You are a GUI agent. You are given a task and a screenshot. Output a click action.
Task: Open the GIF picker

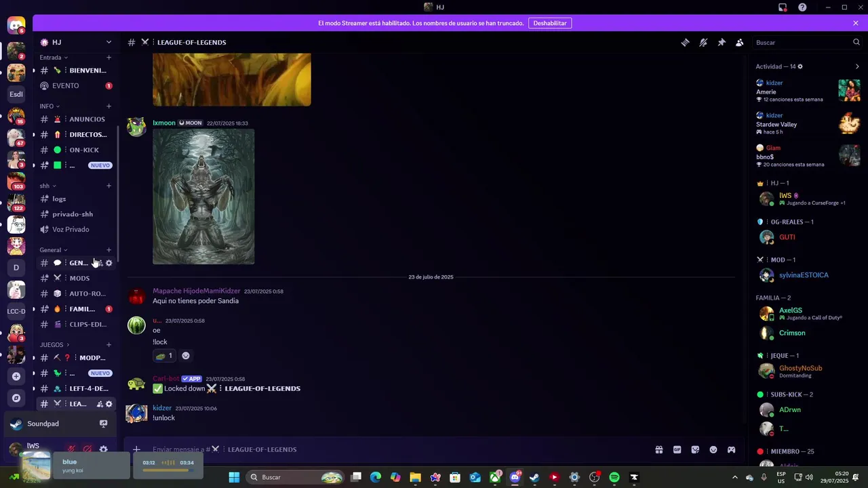click(x=677, y=449)
